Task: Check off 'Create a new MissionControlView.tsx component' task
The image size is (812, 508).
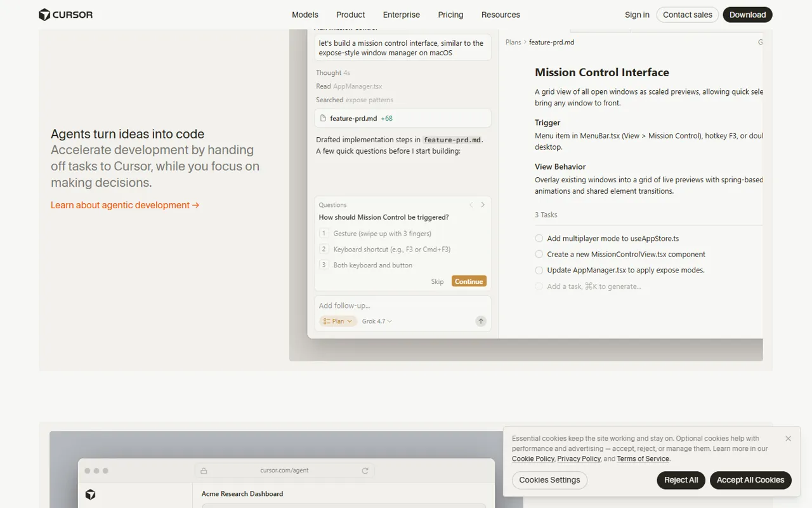Action: 539,255
